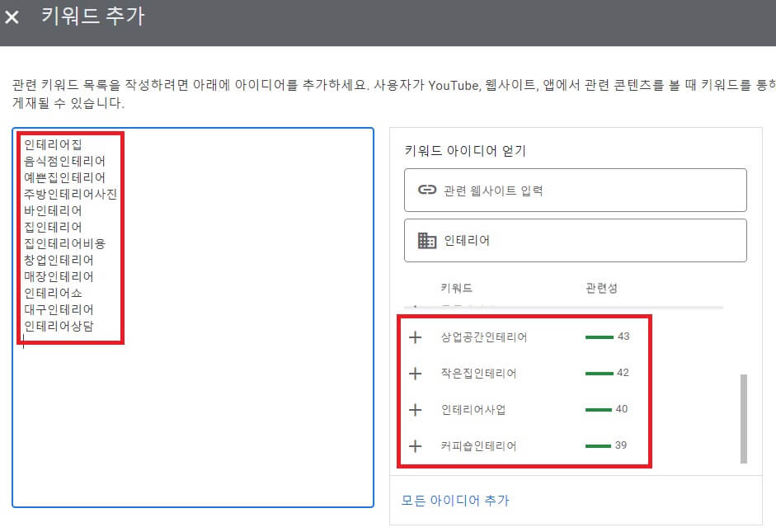Image resolution: width=776 pixels, height=532 pixels.
Task: Click the 관련성 column header
Action: (601, 288)
